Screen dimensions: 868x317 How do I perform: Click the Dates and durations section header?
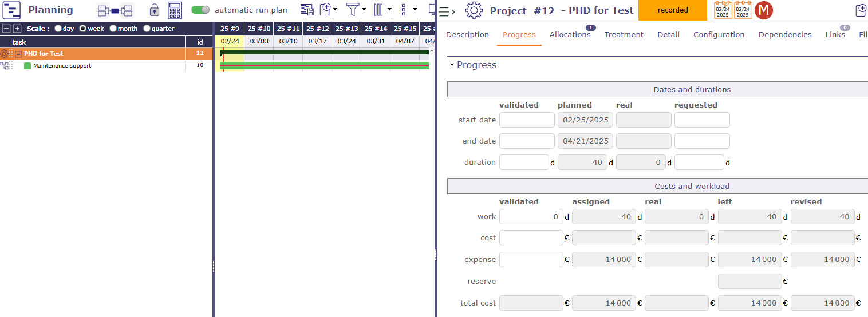click(657, 89)
